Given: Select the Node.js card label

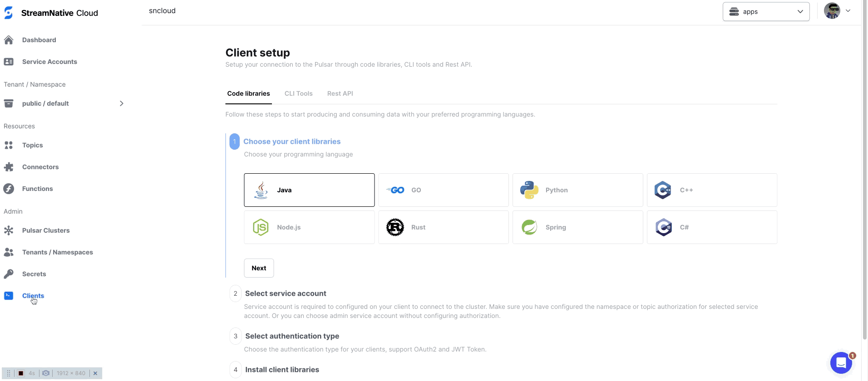Looking at the screenshot, I should 289,227.
